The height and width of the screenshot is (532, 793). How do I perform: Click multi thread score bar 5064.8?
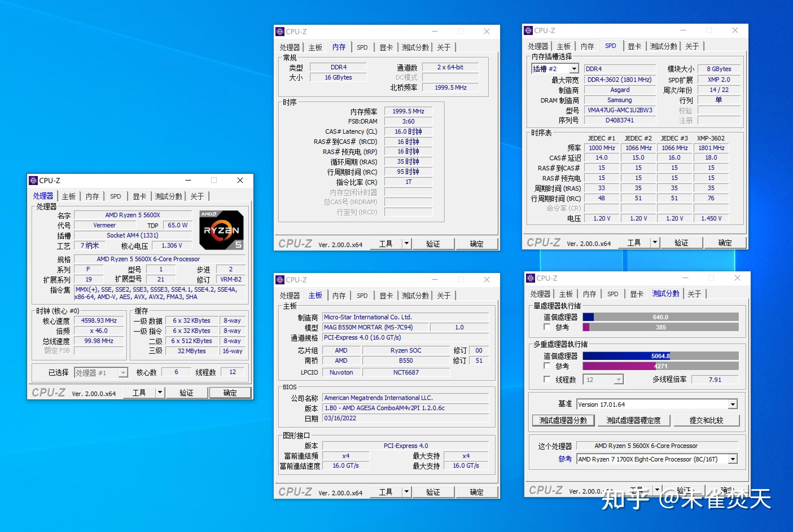pos(661,356)
